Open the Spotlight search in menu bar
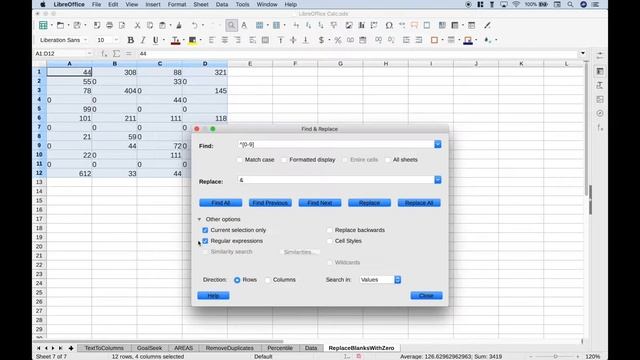 (570, 4)
